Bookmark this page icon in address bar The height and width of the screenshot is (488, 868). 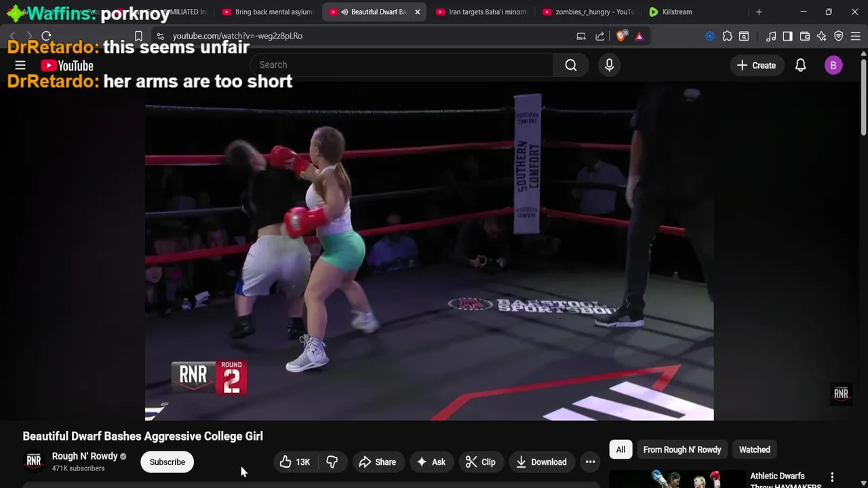[x=138, y=36]
